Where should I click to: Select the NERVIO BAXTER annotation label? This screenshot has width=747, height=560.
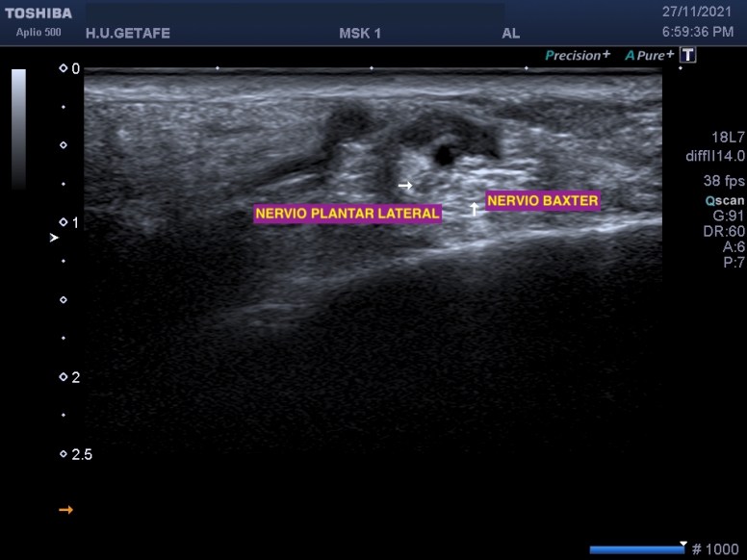click(543, 201)
